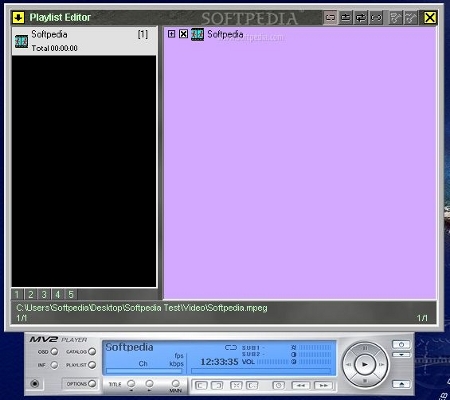The image size is (450, 400).
Task: Open OPTIONS on the MV2 Player
Action: click(92, 384)
